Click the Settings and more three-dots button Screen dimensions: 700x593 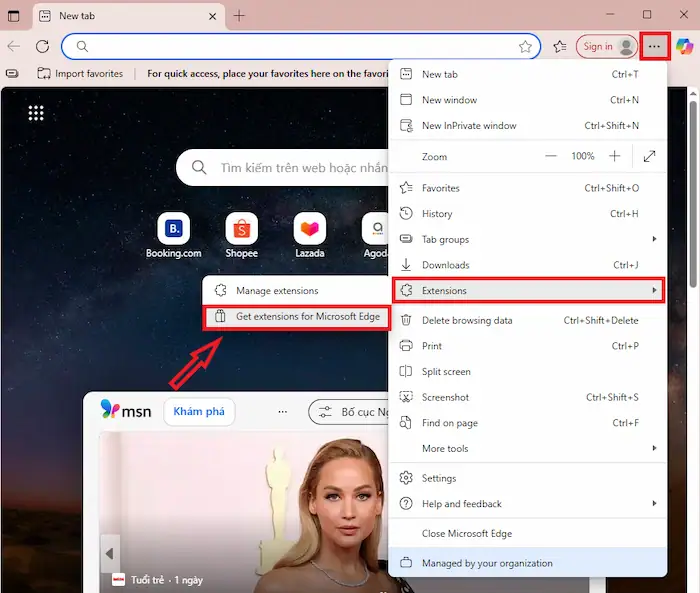[x=654, y=46]
